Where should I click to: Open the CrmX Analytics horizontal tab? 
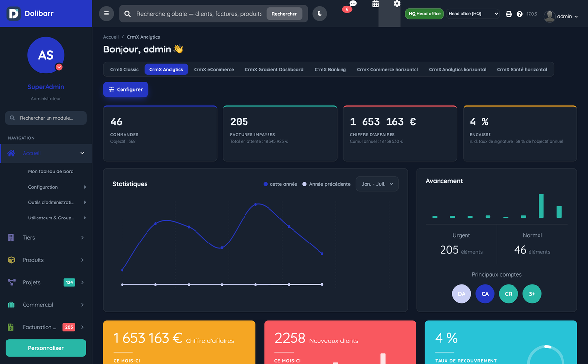[458, 69]
